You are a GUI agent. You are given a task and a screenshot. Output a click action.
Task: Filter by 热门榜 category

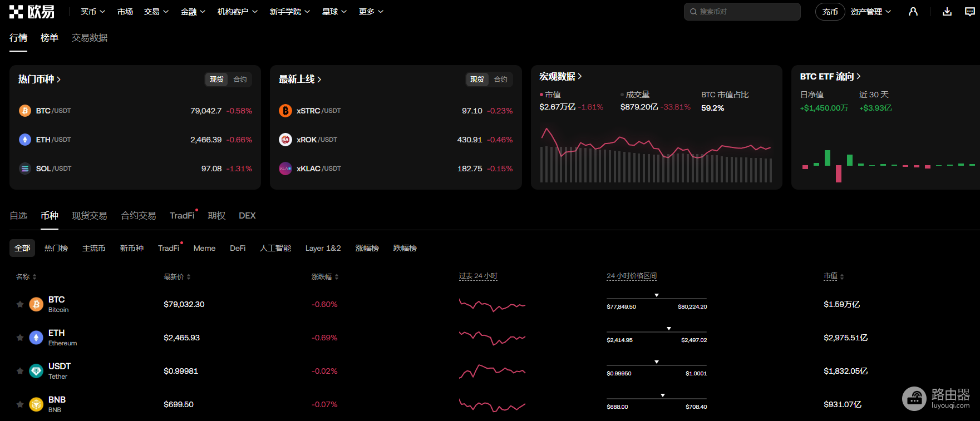[x=56, y=248]
